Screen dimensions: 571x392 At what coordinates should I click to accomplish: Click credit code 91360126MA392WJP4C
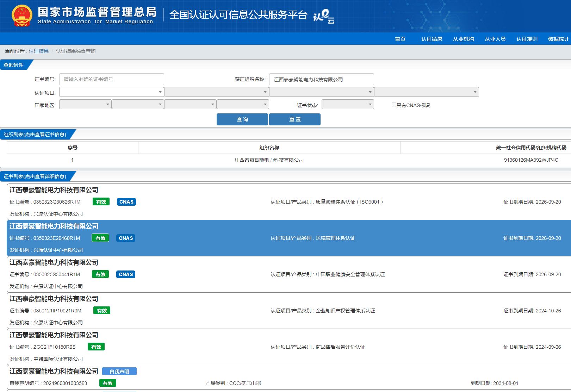coord(531,160)
